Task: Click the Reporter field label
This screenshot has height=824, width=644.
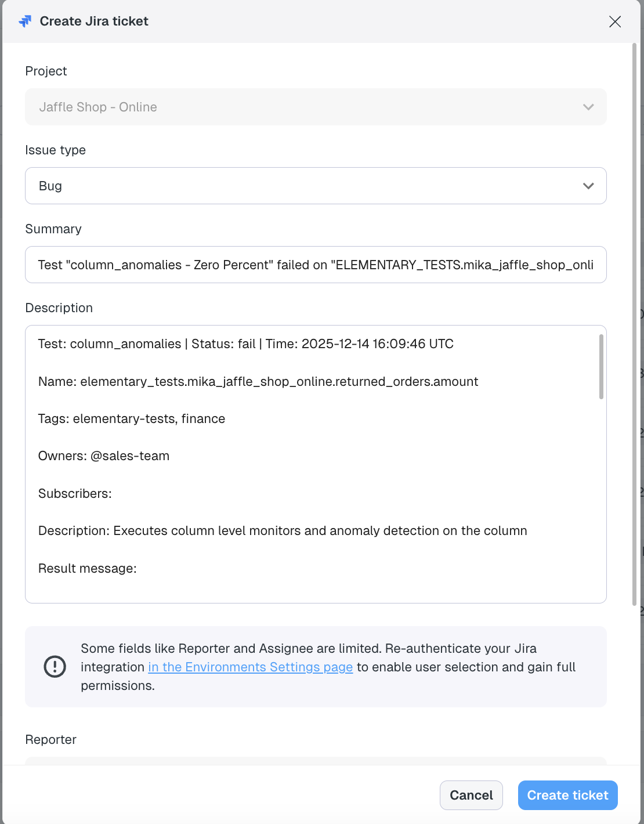Action: 51,739
